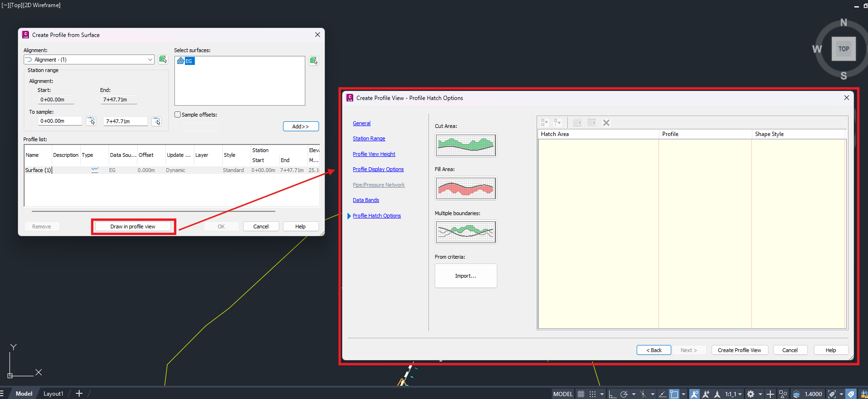The height and width of the screenshot is (399, 868).
Task: Pick surface from drawing icon
Action: [313, 61]
